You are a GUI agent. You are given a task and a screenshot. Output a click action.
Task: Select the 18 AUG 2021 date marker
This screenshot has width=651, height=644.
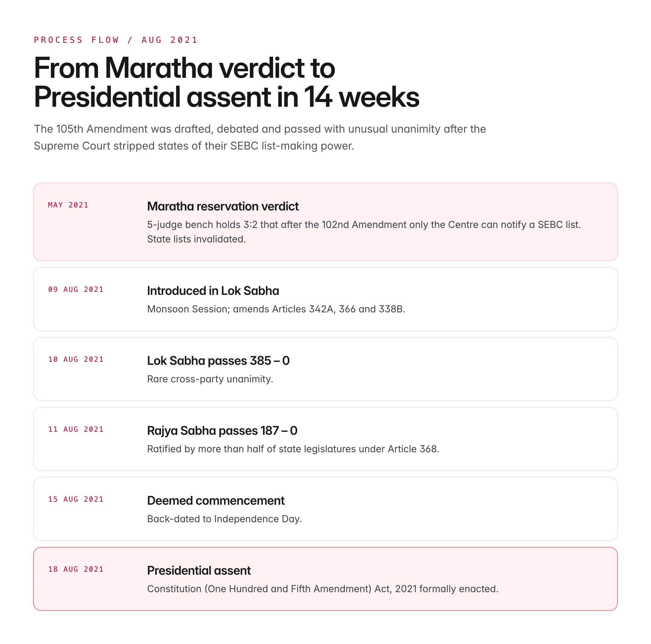click(76, 569)
